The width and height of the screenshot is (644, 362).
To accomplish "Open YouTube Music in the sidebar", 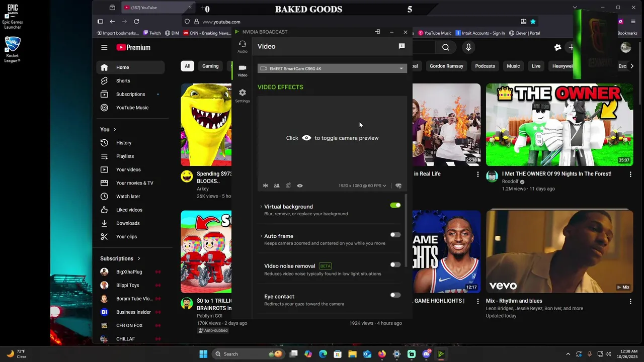I will (130, 108).
